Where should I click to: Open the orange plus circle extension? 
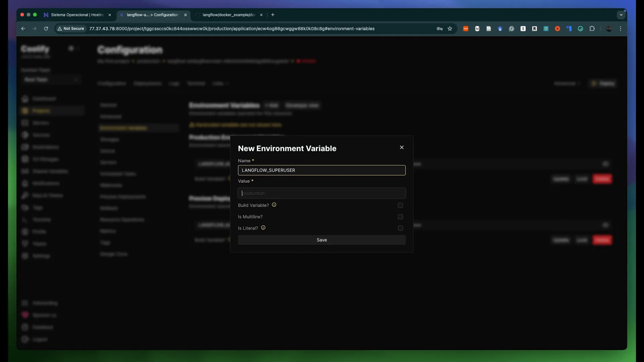point(557,29)
